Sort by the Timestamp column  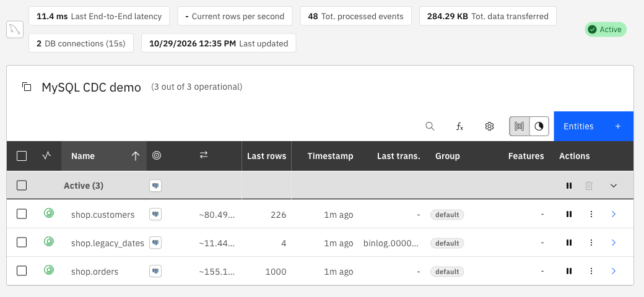[x=330, y=156]
